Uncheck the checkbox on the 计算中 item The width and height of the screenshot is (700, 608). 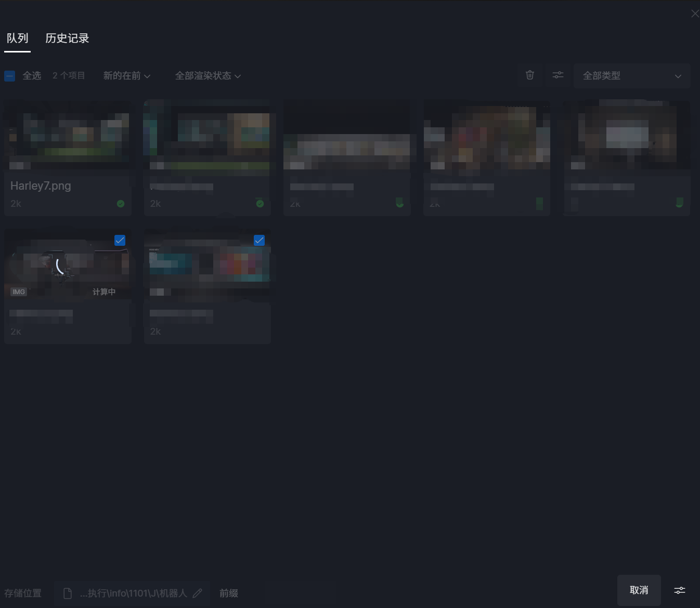pyautogui.click(x=120, y=240)
